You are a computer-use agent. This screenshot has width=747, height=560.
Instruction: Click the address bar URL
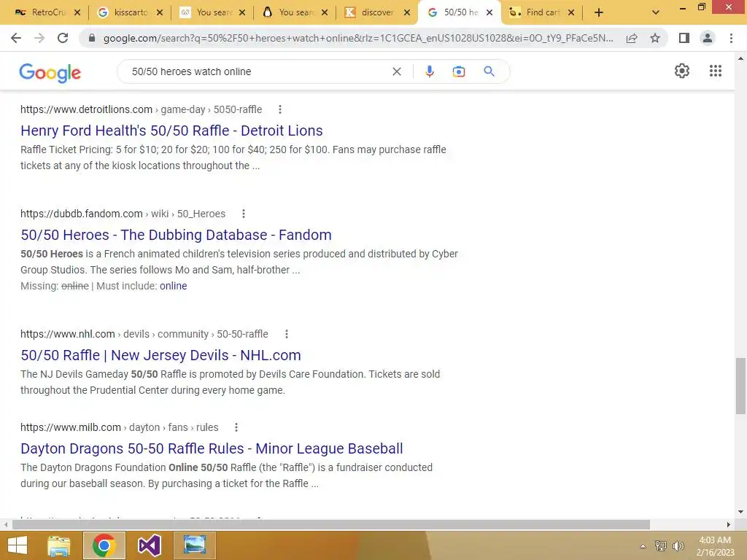pyautogui.click(x=358, y=38)
